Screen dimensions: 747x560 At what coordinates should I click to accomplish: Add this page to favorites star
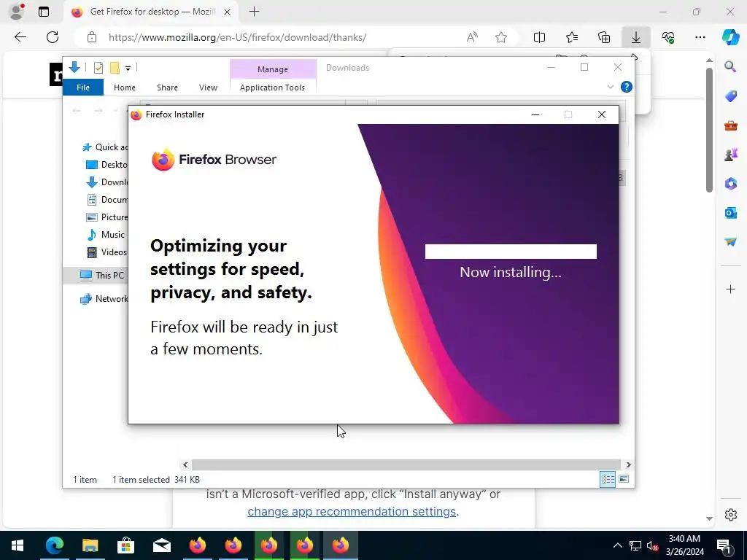coord(500,37)
